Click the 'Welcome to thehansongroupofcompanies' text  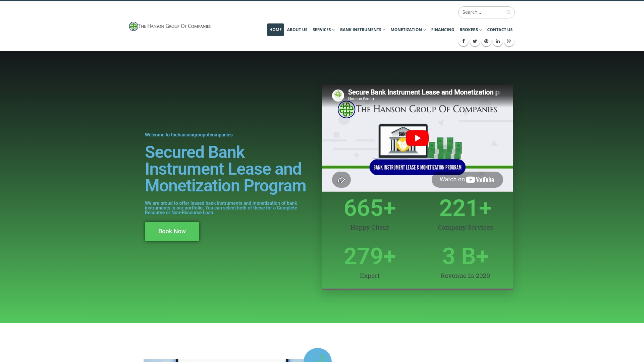pyautogui.click(x=189, y=135)
